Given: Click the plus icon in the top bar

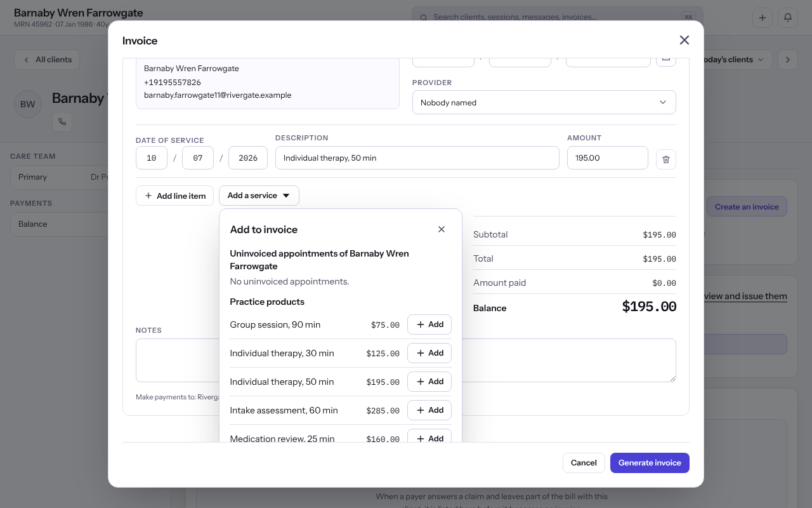Looking at the screenshot, I should tap(763, 17).
